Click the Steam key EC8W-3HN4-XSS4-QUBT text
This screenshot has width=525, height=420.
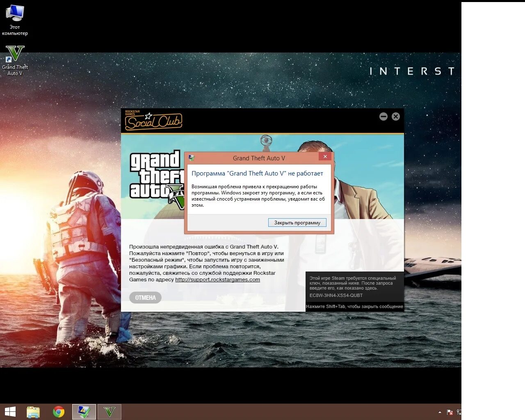pyautogui.click(x=336, y=295)
